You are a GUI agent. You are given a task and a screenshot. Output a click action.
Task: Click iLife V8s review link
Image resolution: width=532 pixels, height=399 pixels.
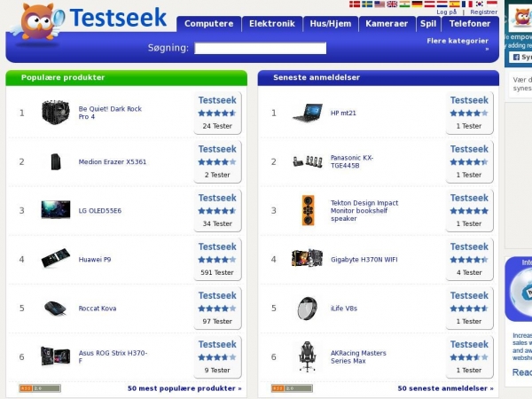click(344, 309)
